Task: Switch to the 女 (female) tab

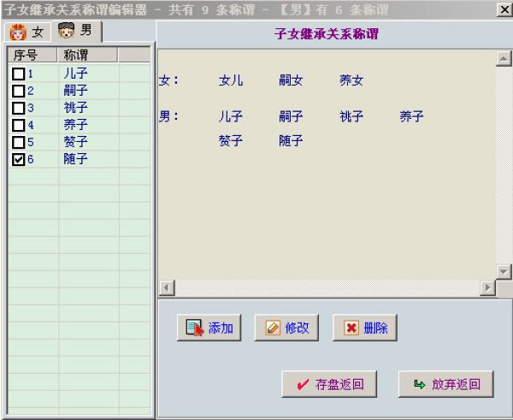Action: [x=28, y=33]
